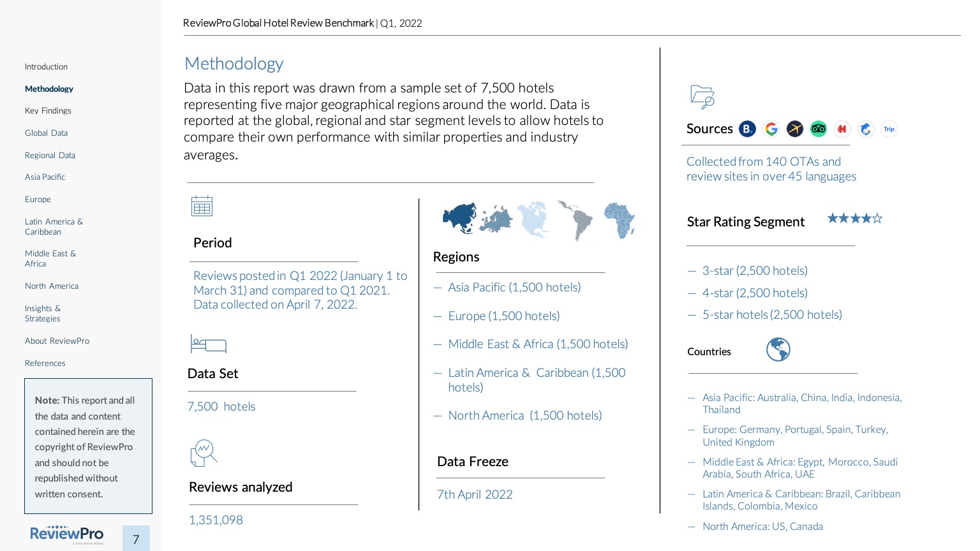Select About ReviewPro in sidebar
This screenshot has height=551, width=980.
pyautogui.click(x=57, y=341)
